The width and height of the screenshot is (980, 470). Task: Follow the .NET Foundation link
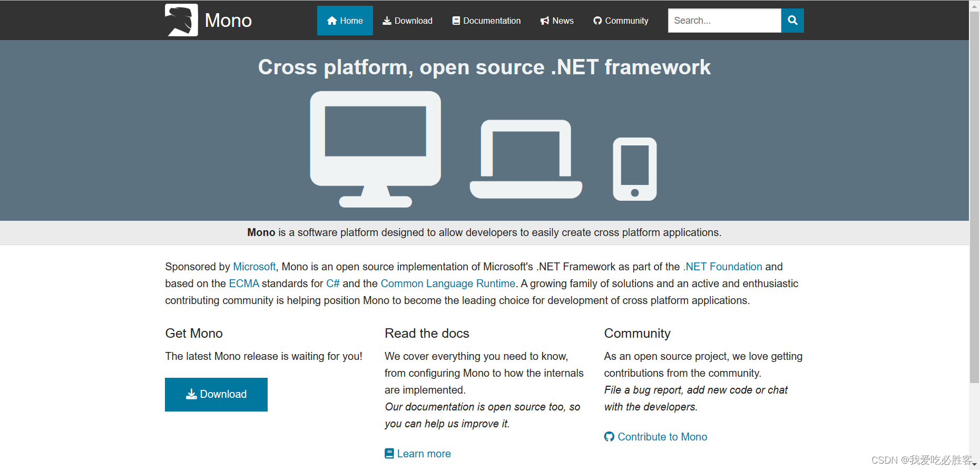coord(723,267)
